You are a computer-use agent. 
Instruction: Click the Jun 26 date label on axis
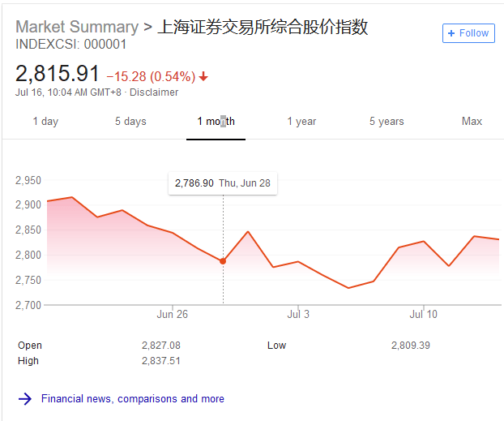tap(172, 314)
